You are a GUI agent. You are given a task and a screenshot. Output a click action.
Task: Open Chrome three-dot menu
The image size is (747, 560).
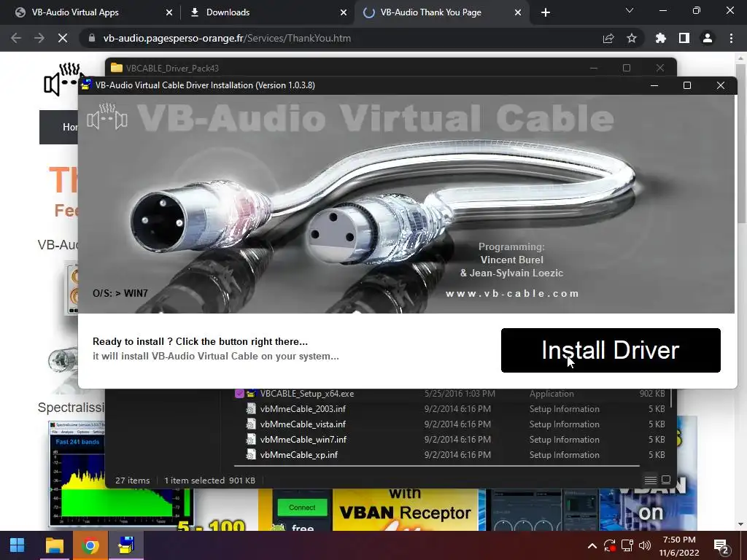tap(731, 38)
